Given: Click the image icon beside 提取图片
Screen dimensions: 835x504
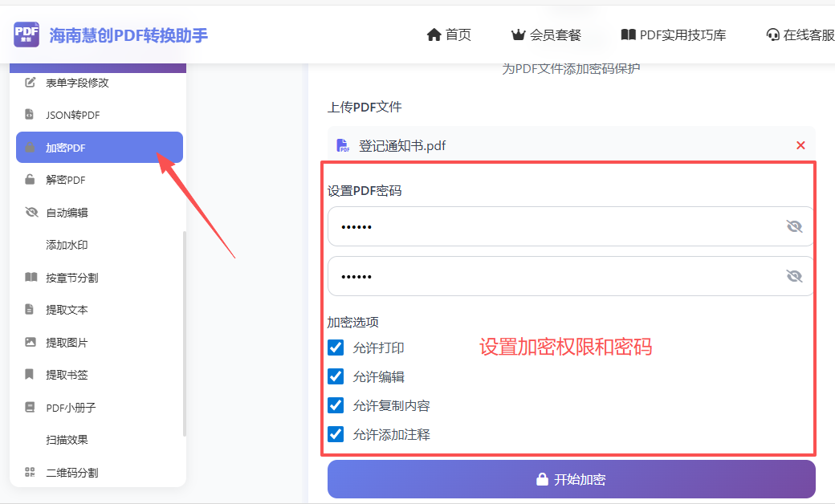Looking at the screenshot, I should [x=31, y=342].
